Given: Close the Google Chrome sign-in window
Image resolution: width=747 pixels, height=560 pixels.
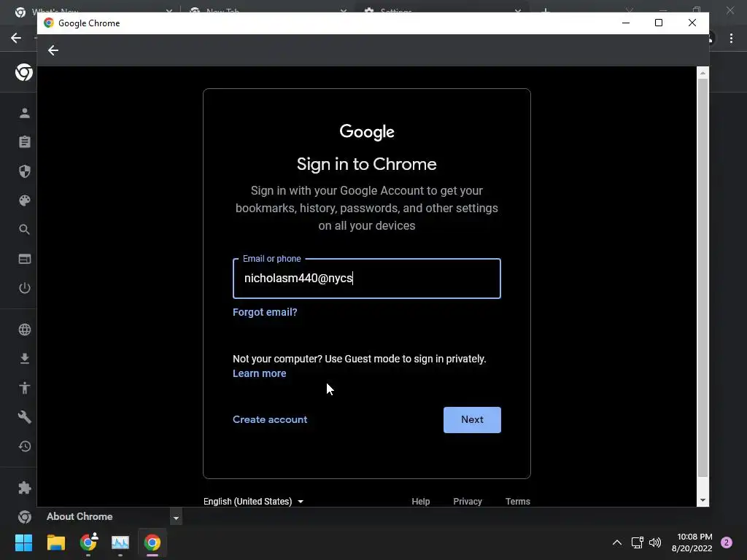Looking at the screenshot, I should tap(692, 23).
